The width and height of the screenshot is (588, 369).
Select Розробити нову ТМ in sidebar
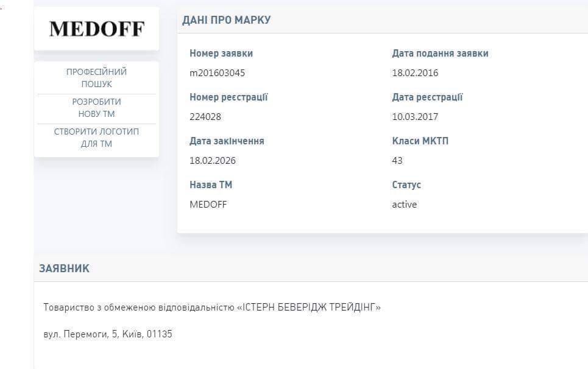tap(96, 108)
